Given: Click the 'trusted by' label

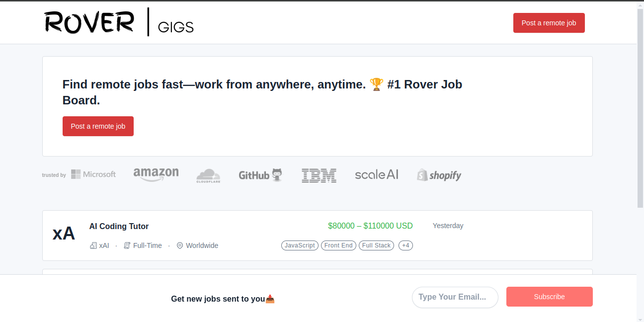Looking at the screenshot, I should 54,175.
